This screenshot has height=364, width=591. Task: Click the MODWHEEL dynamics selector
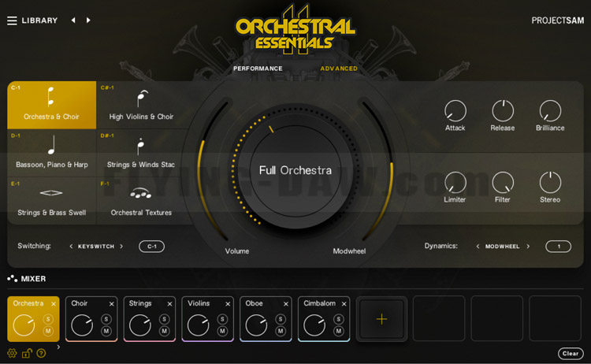coord(503,247)
